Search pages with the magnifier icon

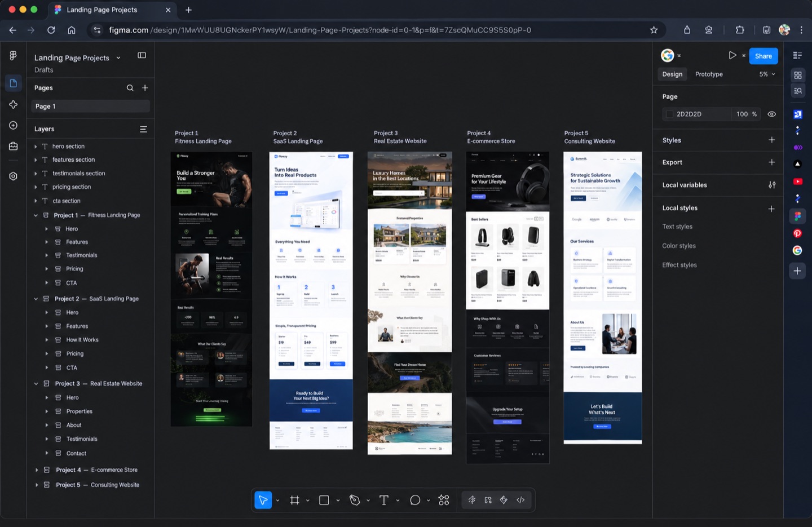click(130, 88)
